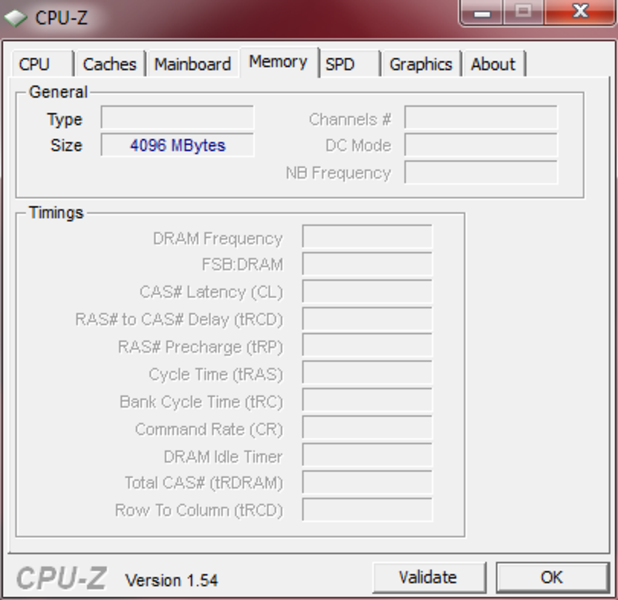Screen dimensions: 618x600
Task: Click the Type label
Action: (65, 119)
